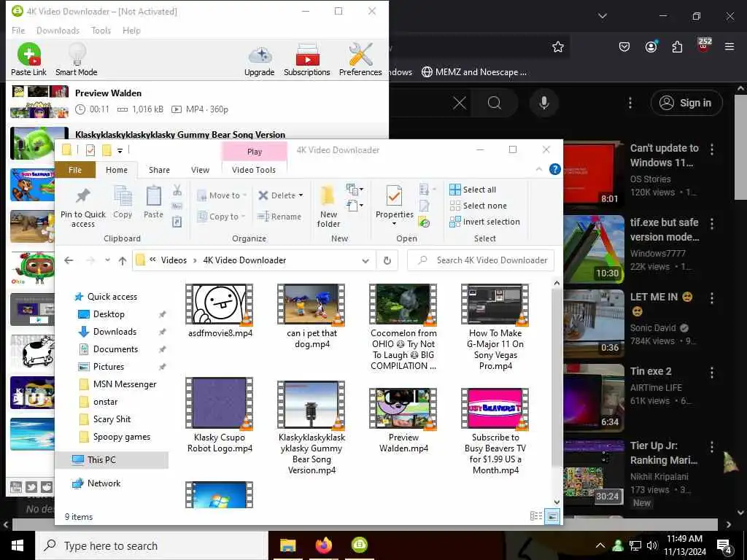Click Rename button in Organize group
The width and height of the screenshot is (747, 560).
[279, 217]
